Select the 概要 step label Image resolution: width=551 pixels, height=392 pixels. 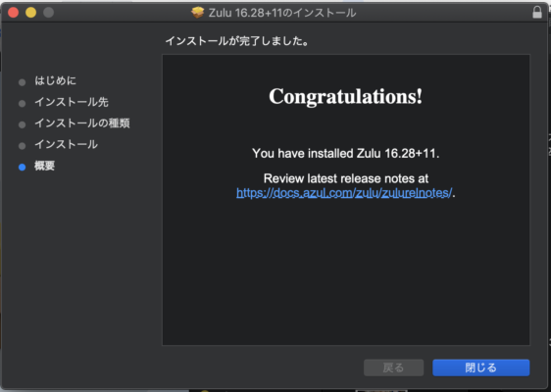click(45, 166)
